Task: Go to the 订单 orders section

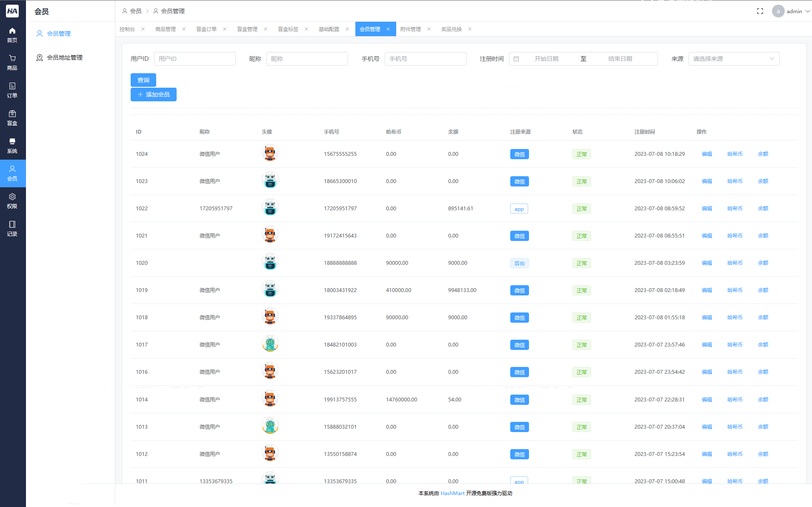Action: pos(12,90)
